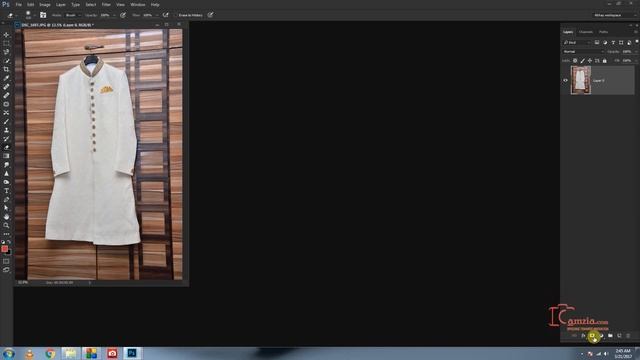Image resolution: width=640 pixels, height=360 pixels.
Task: Toggle pressure for opacity icon
Action: click(x=123, y=15)
